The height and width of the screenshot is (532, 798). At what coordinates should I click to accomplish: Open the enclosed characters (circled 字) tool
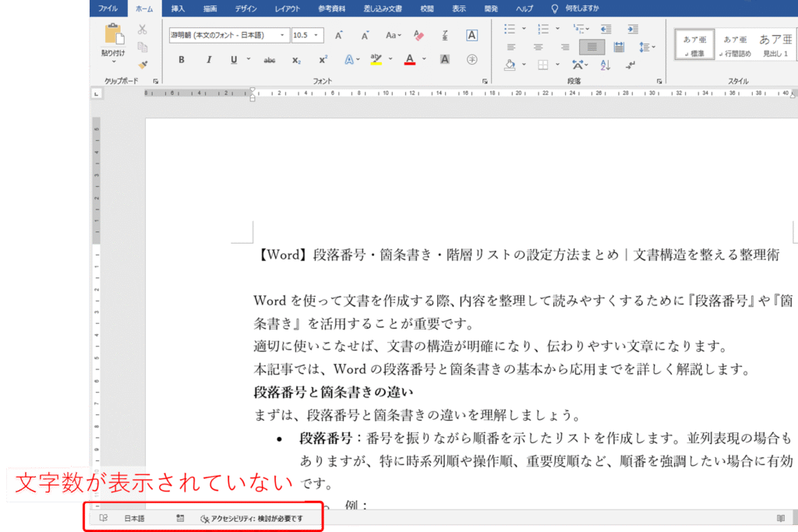coord(471,59)
